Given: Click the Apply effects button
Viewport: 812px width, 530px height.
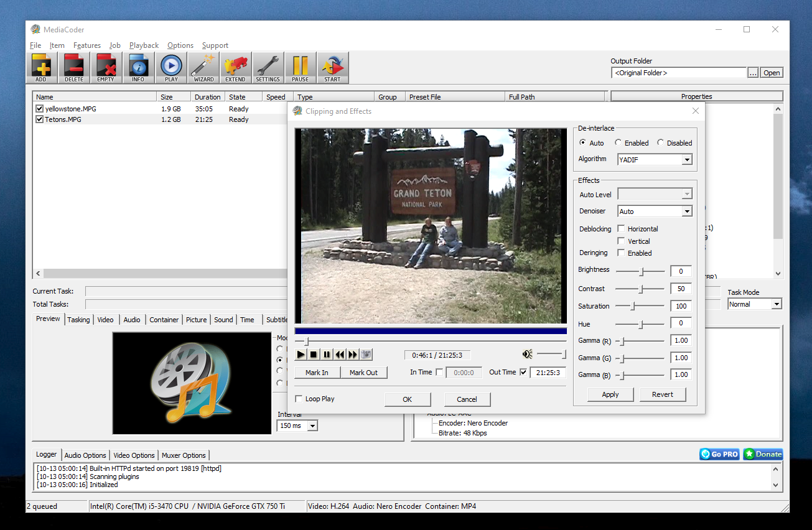Looking at the screenshot, I should point(610,394).
